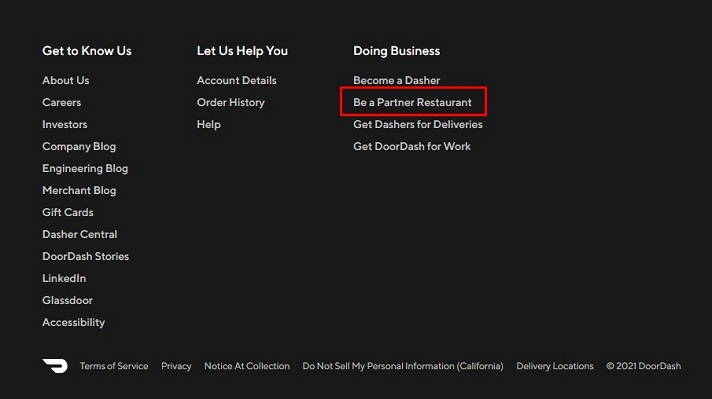712x399 pixels.
Task: View Order History link
Action: point(231,102)
